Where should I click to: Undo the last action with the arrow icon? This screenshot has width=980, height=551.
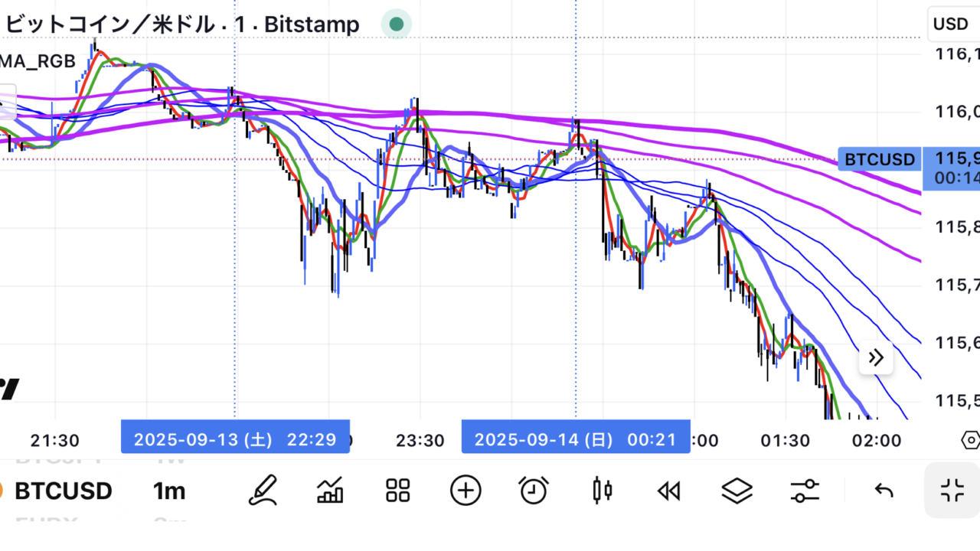884,491
